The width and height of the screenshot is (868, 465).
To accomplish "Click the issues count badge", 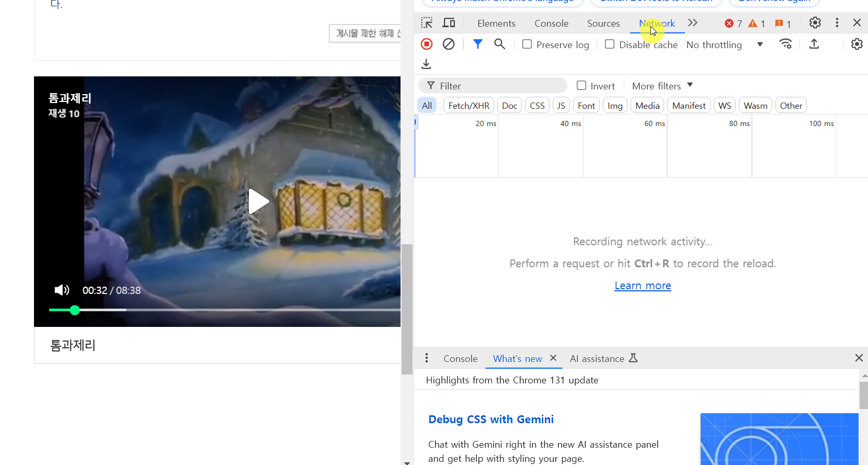I will (x=783, y=24).
